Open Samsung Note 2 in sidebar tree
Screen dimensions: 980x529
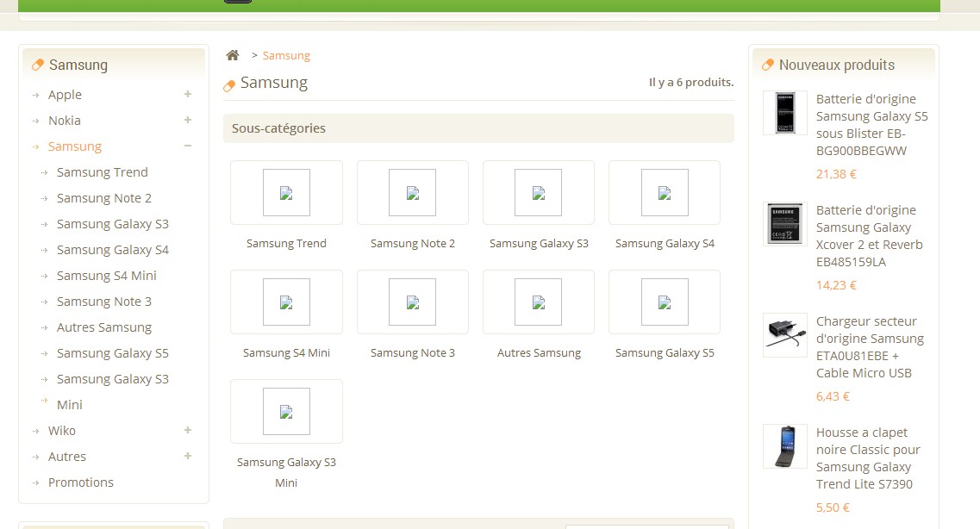(104, 198)
